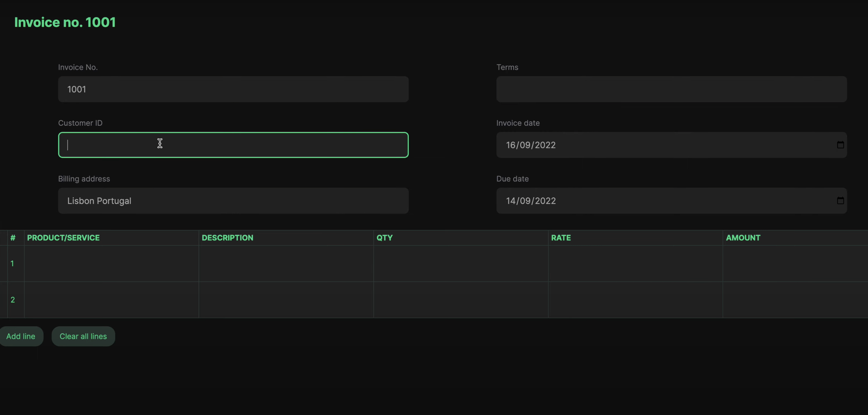Viewport: 868px width, 415px height.
Task: Click the Add line button
Action: click(x=21, y=336)
